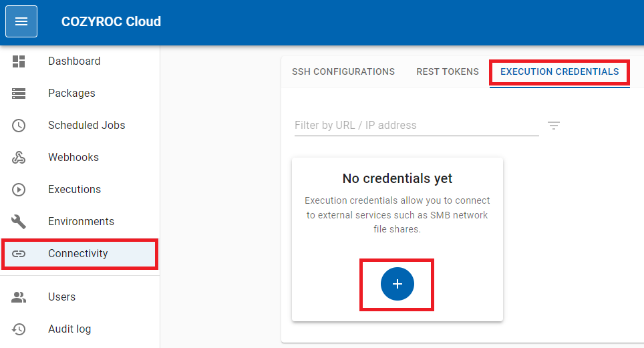Click the execution credentials description text
Viewport: 644px width, 348px height.
(397, 214)
